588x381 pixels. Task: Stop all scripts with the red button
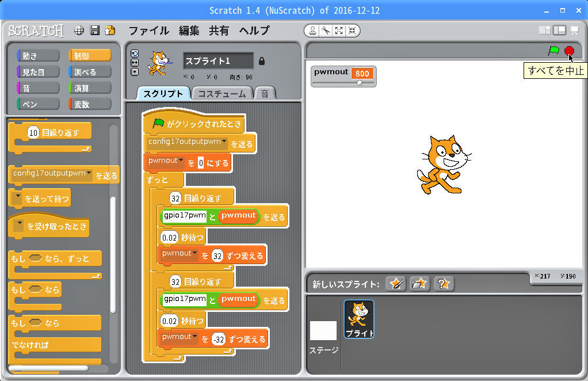569,51
